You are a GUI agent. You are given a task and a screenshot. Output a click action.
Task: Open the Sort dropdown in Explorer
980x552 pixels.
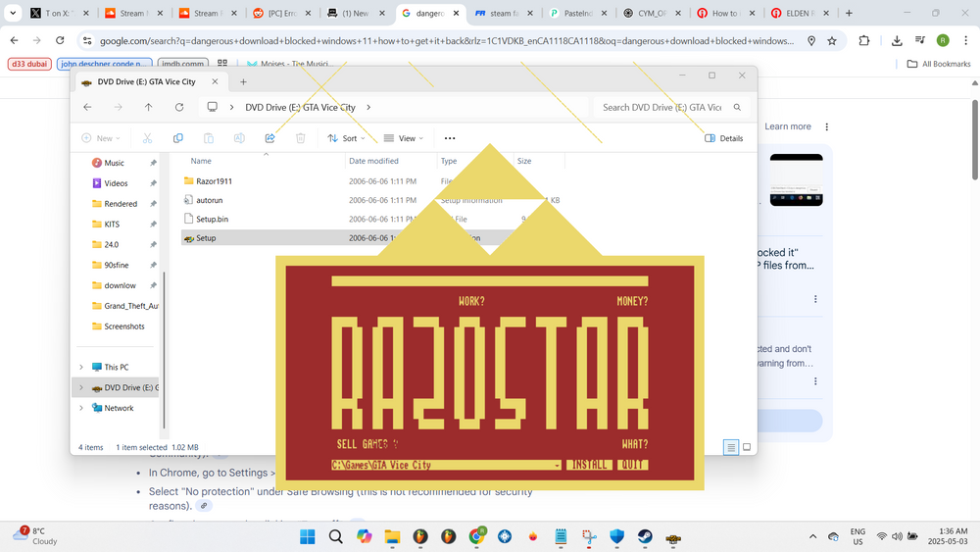click(346, 138)
